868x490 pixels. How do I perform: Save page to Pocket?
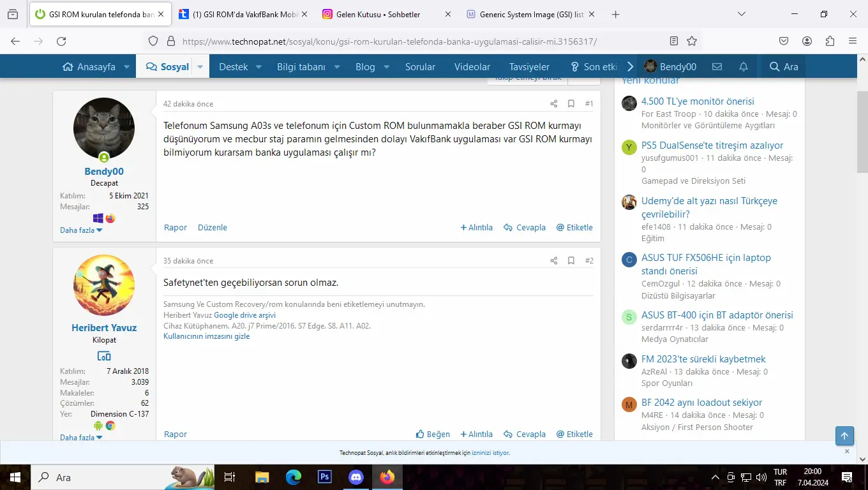click(784, 41)
